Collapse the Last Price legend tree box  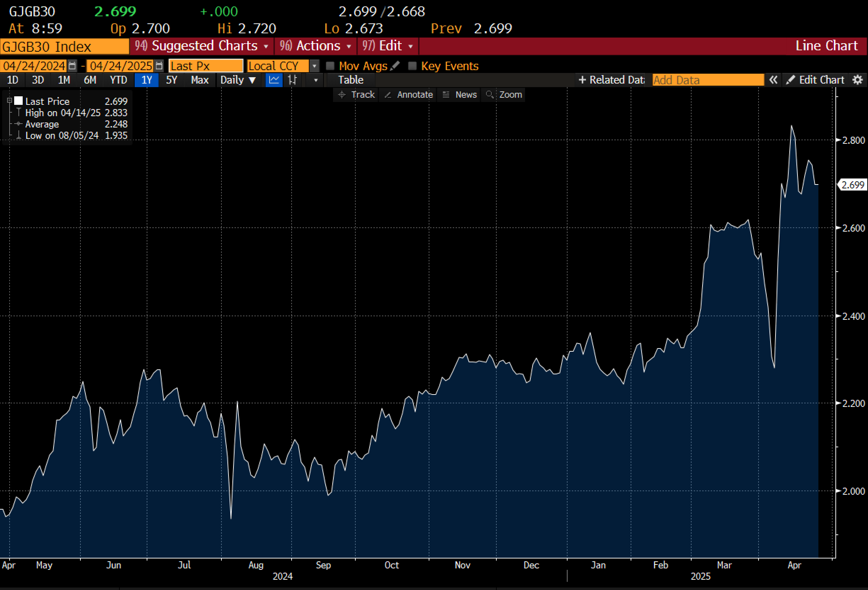pyautogui.click(x=10, y=101)
